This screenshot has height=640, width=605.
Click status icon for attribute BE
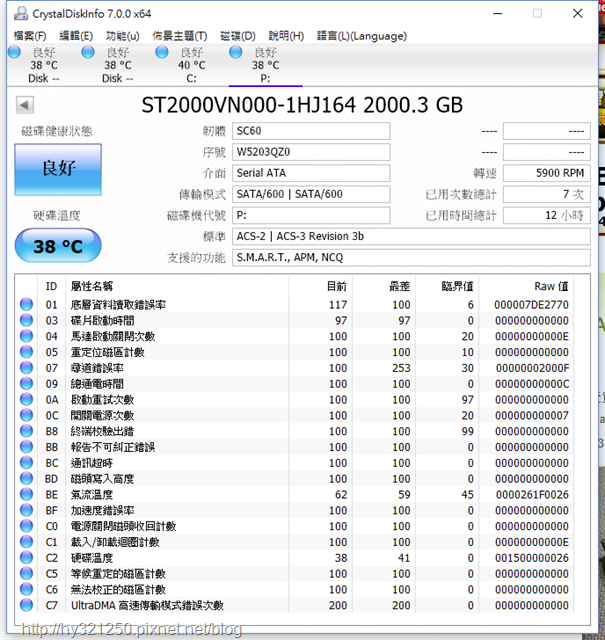(27, 494)
